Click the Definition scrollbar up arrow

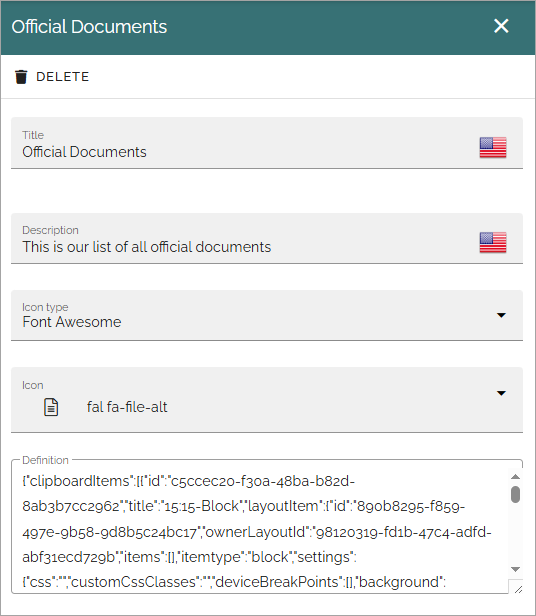516,477
